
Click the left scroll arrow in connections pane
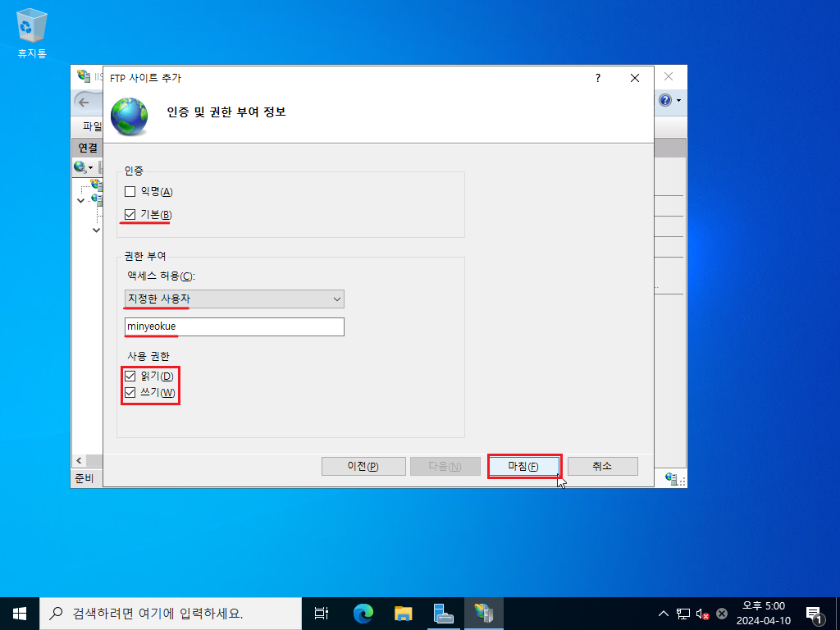[x=79, y=461]
